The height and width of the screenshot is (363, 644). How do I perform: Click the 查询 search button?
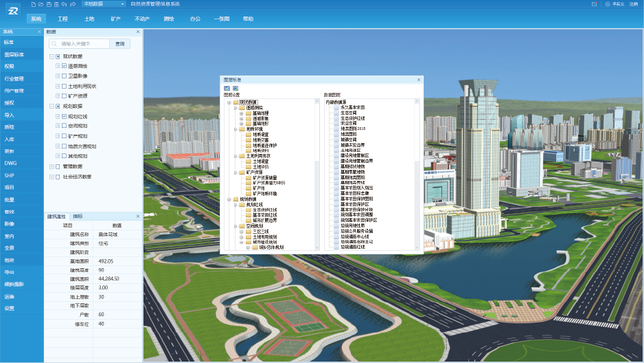pos(120,43)
